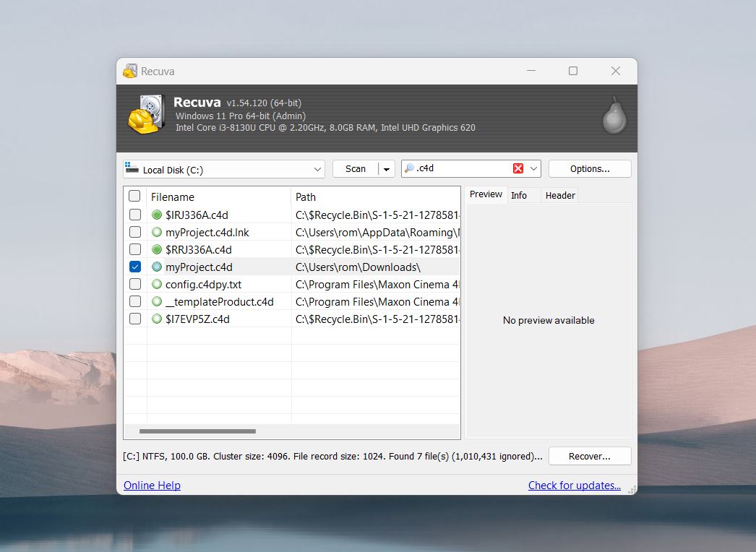Click the window resize grip
This screenshot has width=756, height=552.
pos(632,489)
